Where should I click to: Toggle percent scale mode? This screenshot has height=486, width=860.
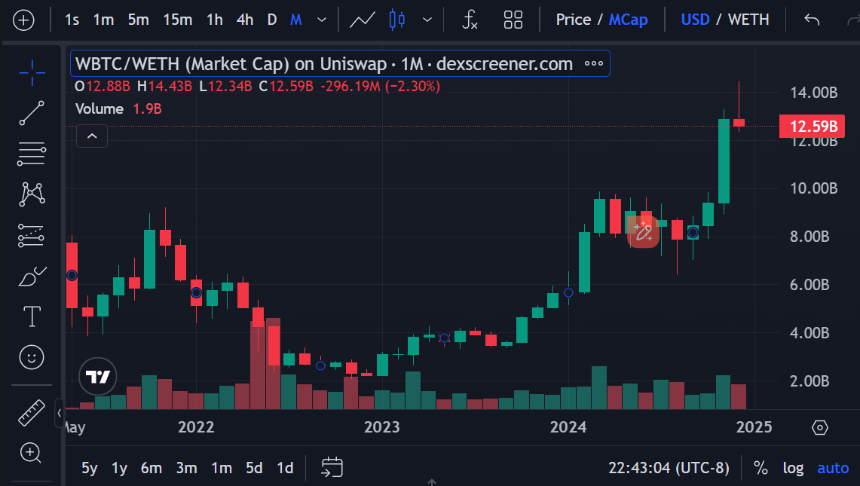tap(760, 468)
